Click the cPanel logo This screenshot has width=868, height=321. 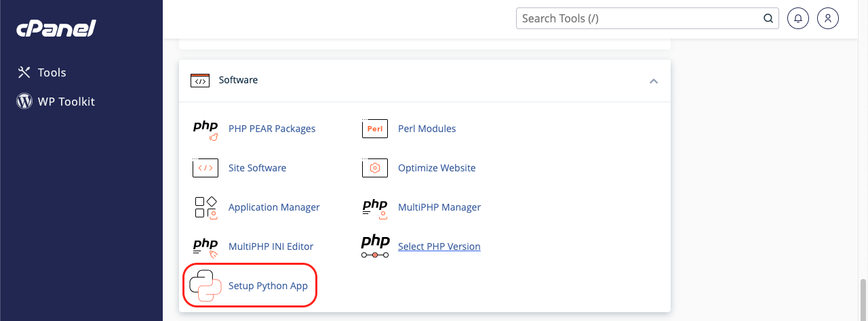coord(56,29)
